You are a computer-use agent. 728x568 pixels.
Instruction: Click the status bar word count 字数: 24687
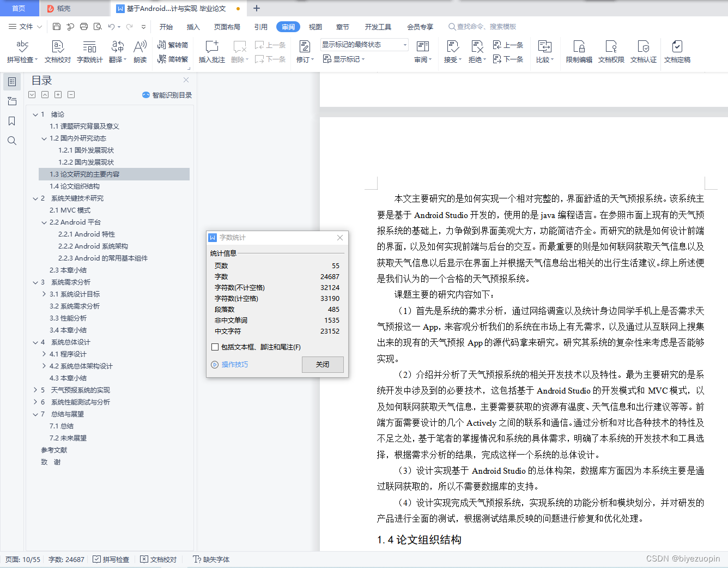point(66,559)
